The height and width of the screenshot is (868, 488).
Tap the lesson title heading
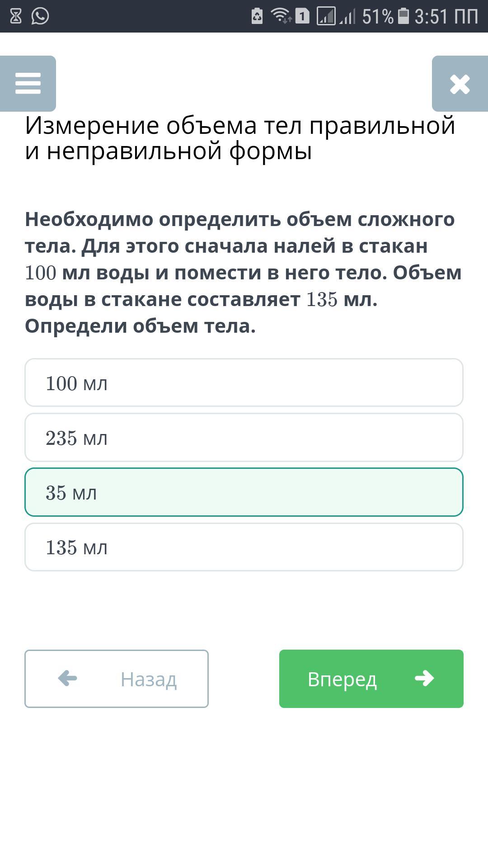[x=239, y=138]
